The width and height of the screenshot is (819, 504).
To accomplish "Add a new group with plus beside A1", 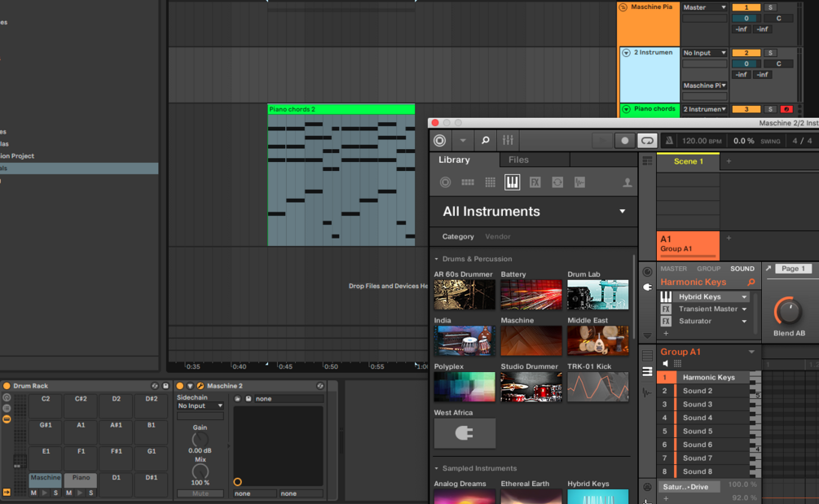I will (729, 238).
